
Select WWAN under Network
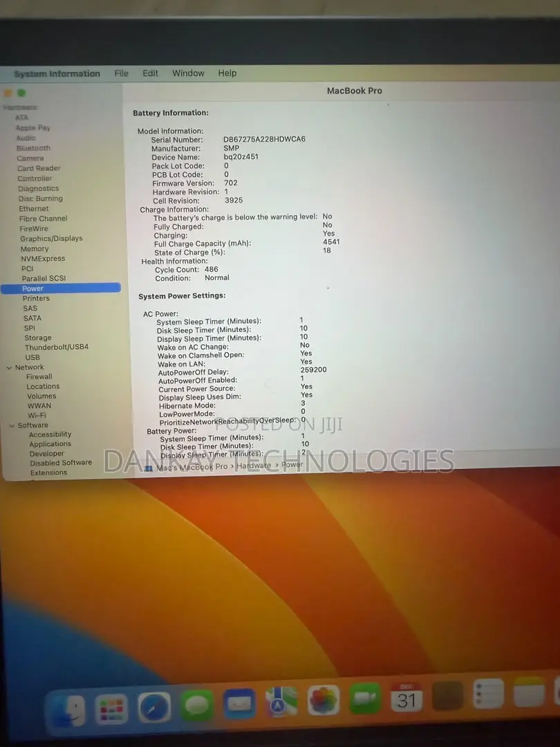[x=39, y=406]
